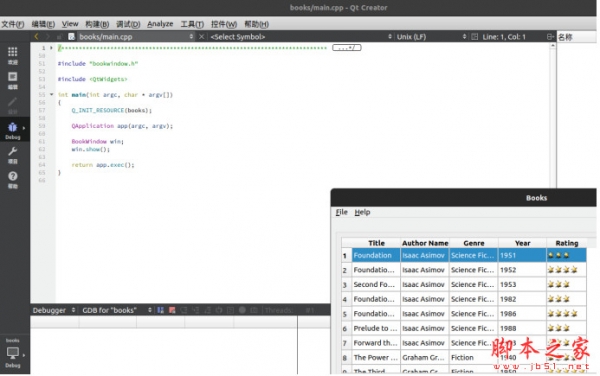Click the 1982 year cell
Viewport: 600px width, 376px height.
[522, 299]
